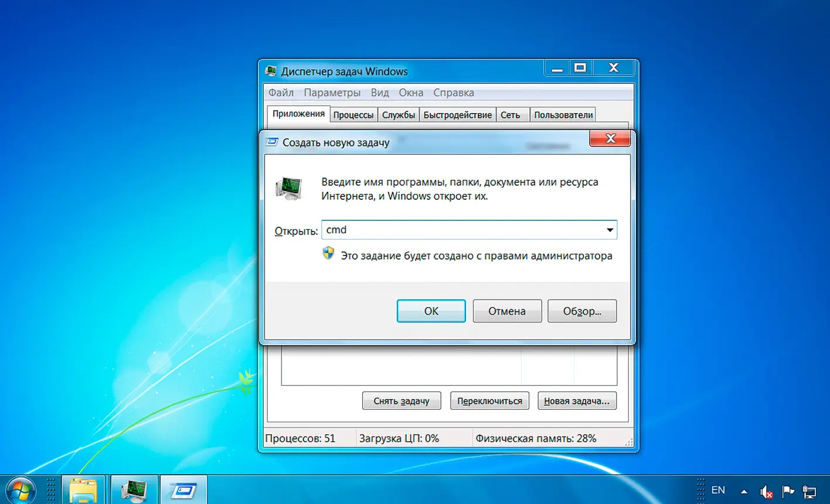Viewport: 830px width, 504px height.
Task: Close the Создать новую задачу dialog
Action: 610,139
